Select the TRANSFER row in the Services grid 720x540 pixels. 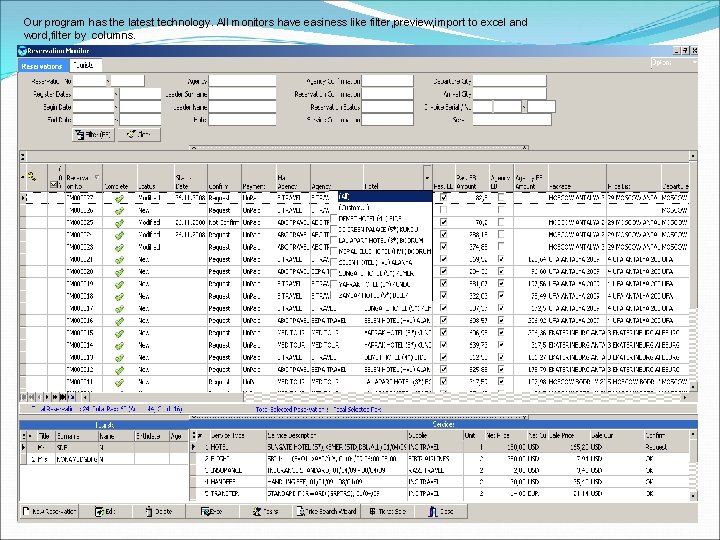[440, 494]
